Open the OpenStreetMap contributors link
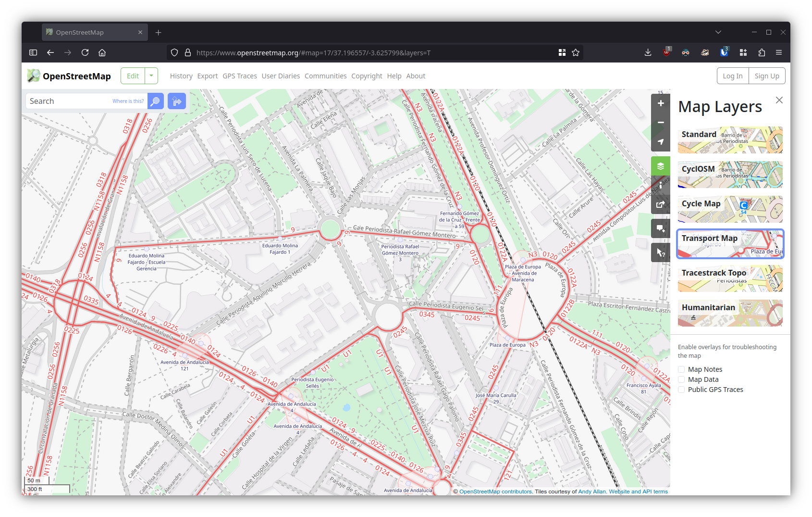812x517 pixels. 495,492
